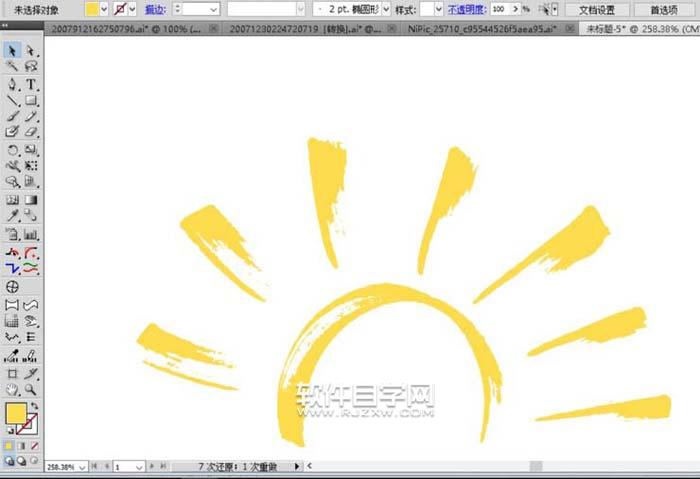Select the Rotate tool
This screenshot has width=700, height=479.
click(12, 150)
